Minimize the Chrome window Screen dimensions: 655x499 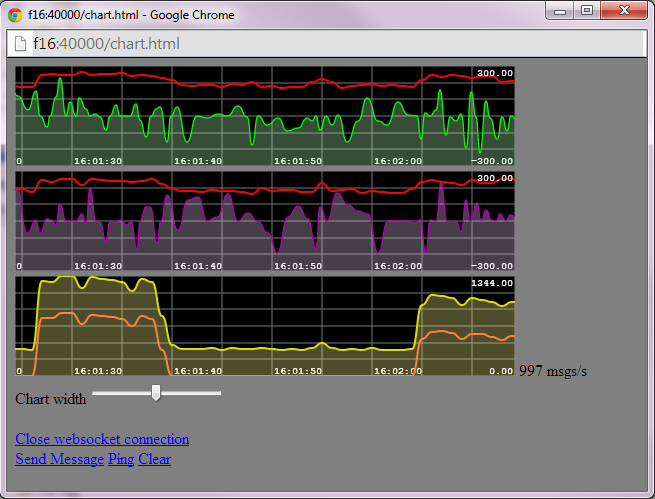(x=560, y=10)
